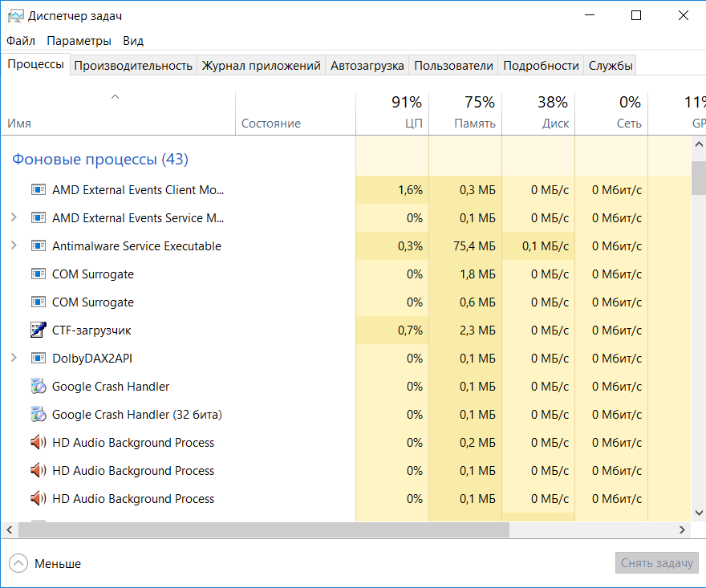
Task: Click the horizontal scrollbar thumb
Action: point(264,530)
